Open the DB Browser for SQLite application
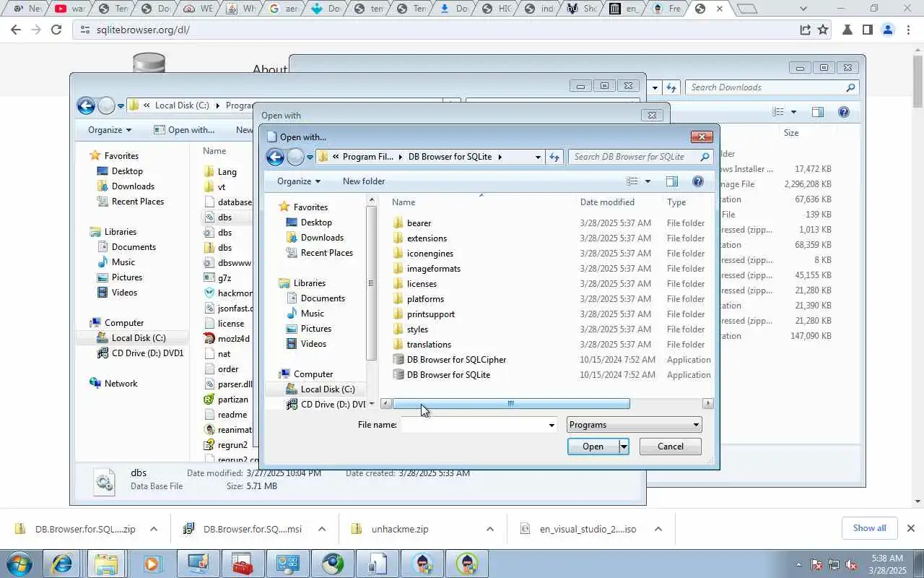This screenshot has width=924, height=578. (441, 374)
